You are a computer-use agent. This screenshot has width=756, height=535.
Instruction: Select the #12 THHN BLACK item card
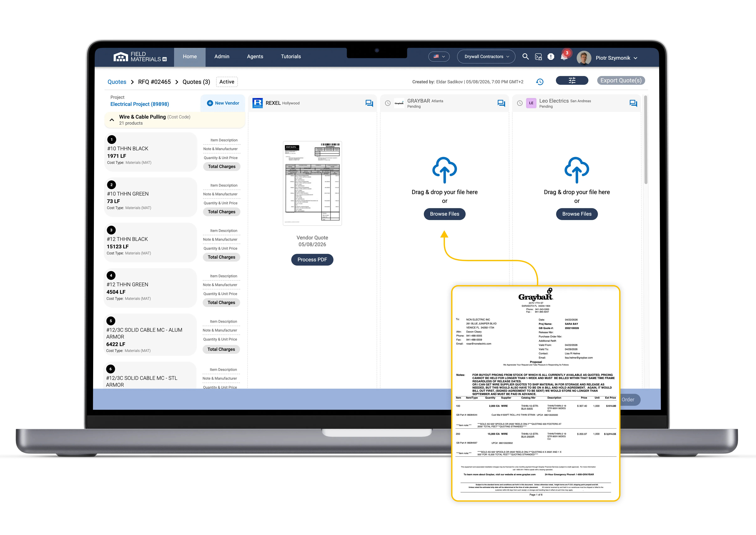(x=150, y=243)
